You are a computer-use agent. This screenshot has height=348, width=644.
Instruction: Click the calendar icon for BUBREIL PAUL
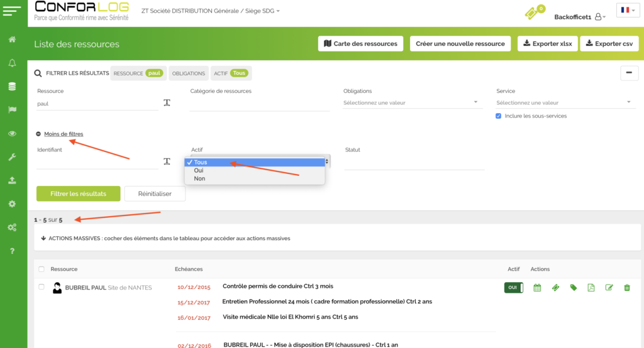537,288
